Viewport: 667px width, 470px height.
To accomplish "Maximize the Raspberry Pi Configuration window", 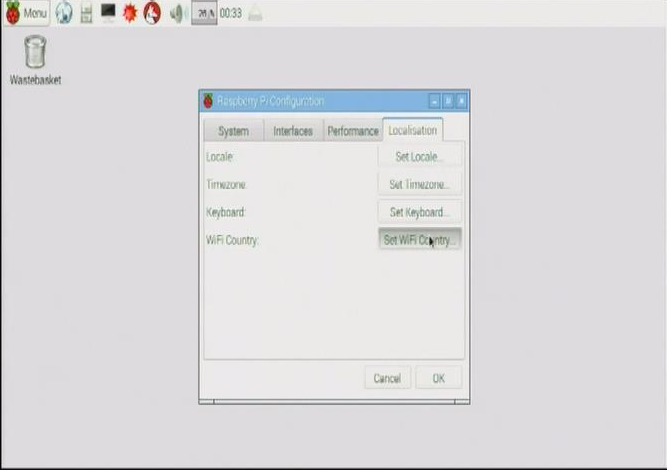I will click(448, 102).
